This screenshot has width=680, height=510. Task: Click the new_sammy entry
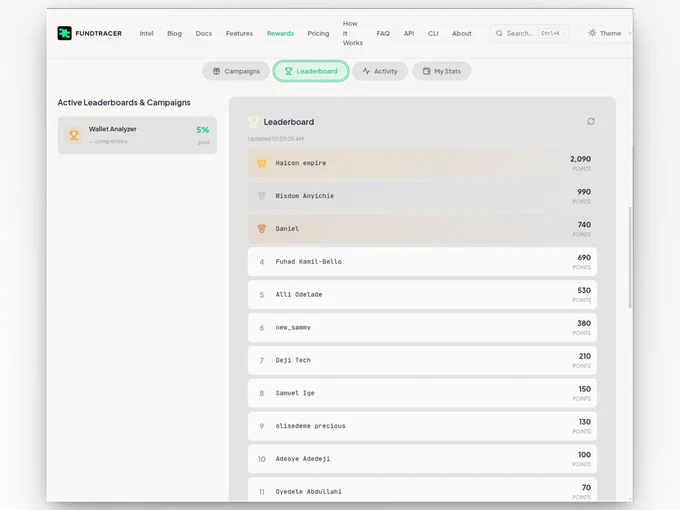pos(422,327)
